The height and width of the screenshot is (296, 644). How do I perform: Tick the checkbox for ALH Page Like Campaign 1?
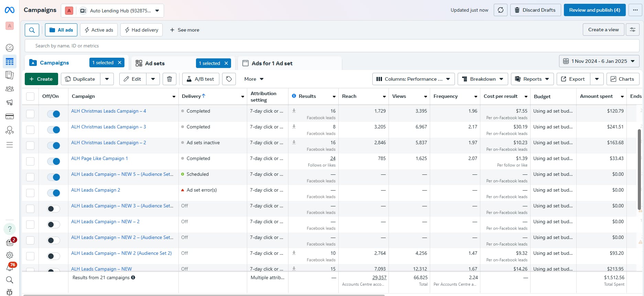click(30, 161)
